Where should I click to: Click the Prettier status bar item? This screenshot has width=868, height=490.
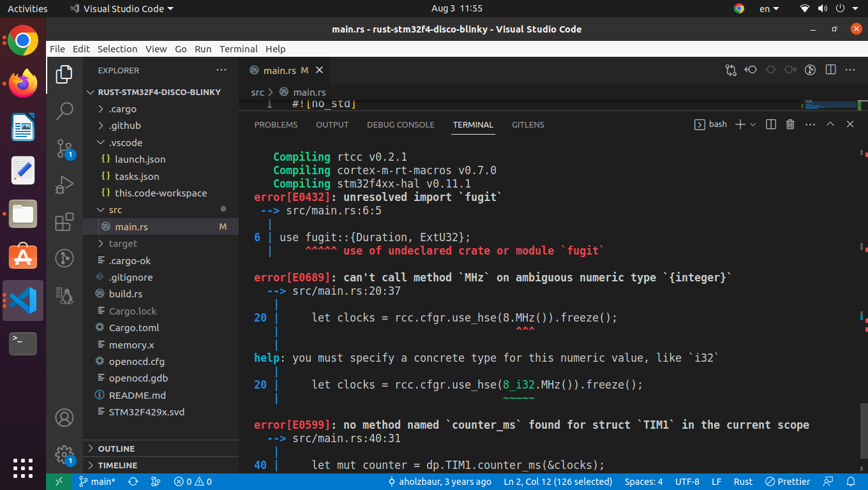pyautogui.click(x=788, y=481)
